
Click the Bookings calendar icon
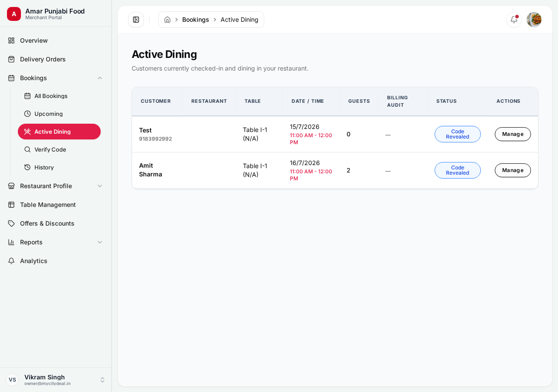point(11,78)
